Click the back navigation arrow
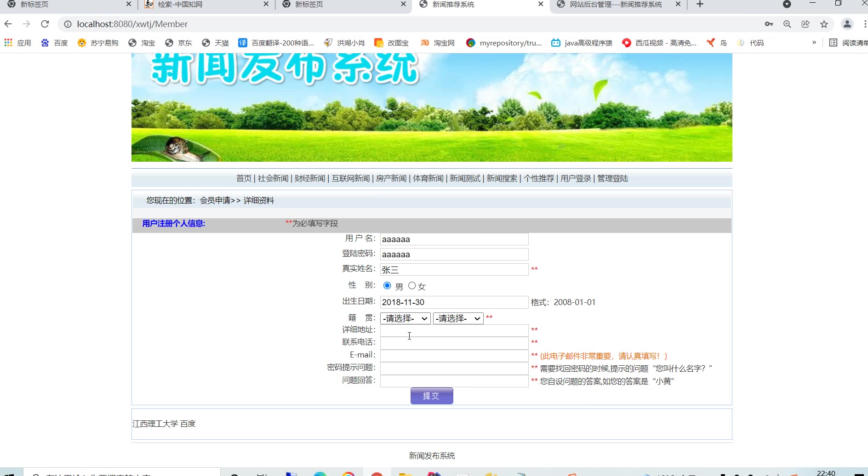This screenshot has width=868, height=476. pyautogui.click(x=8, y=24)
